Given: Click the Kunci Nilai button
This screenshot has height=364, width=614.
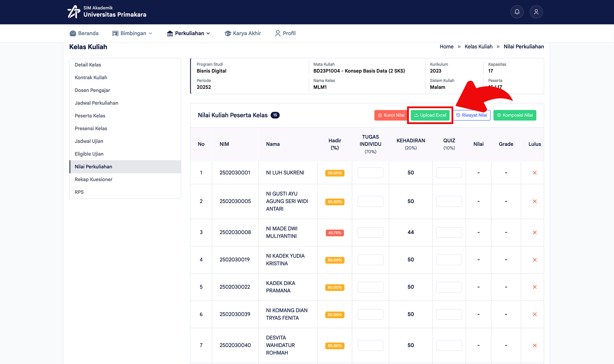Looking at the screenshot, I should (391, 115).
